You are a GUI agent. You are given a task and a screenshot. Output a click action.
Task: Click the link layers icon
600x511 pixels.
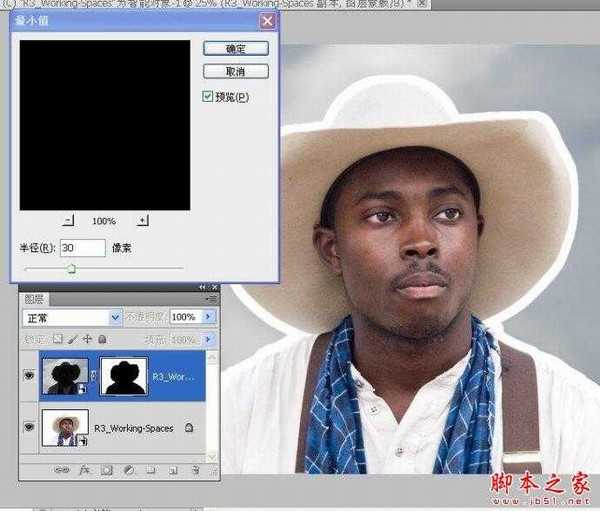[62, 468]
